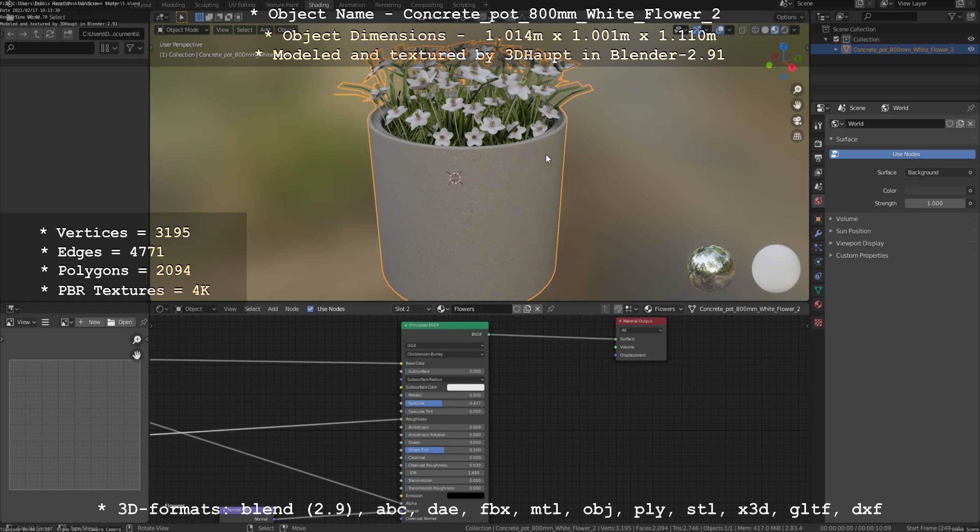Open the Material properties sphere tab

click(818, 305)
